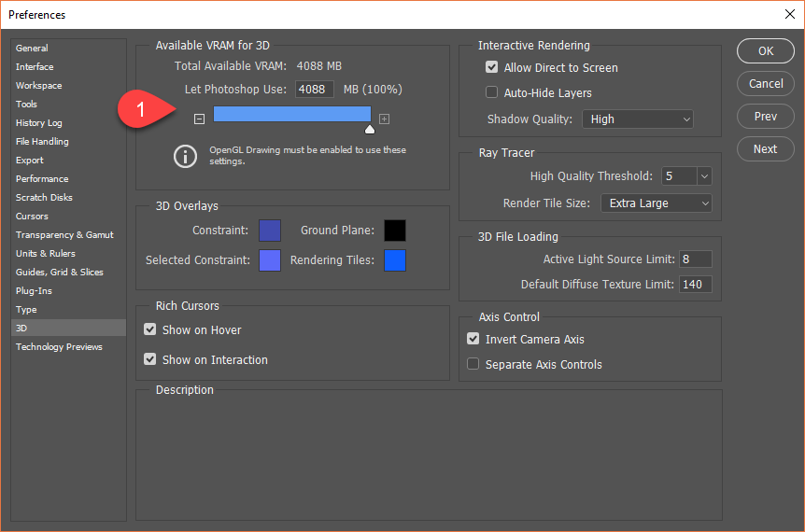Click the '4088 MB' total VRAM value
805x532 pixels.
tap(318, 66)
